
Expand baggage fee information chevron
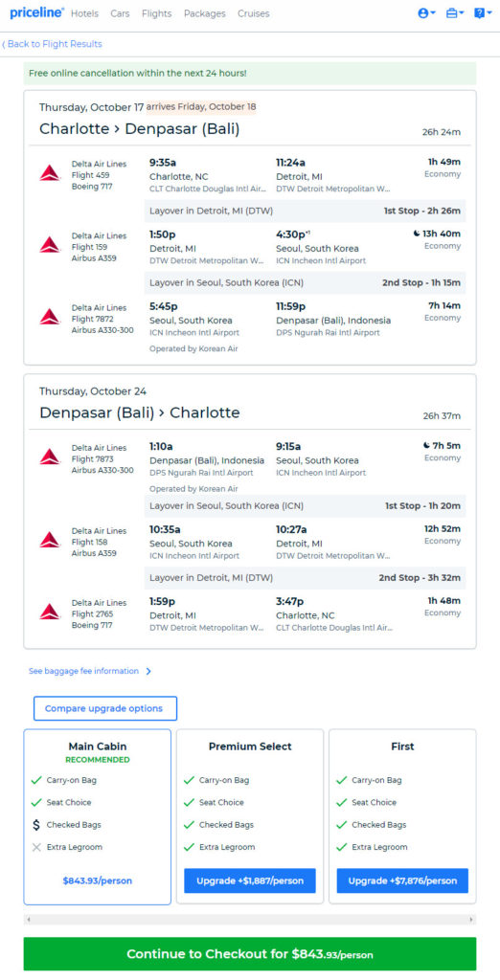coord(148,671)
